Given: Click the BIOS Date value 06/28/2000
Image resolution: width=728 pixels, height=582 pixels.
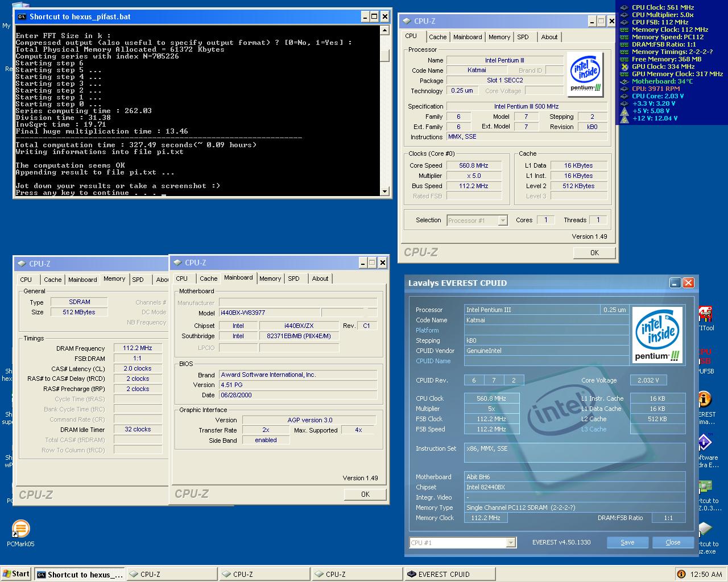Looking at the screenshot, I should pyautogui.click(x=298, y=395).
